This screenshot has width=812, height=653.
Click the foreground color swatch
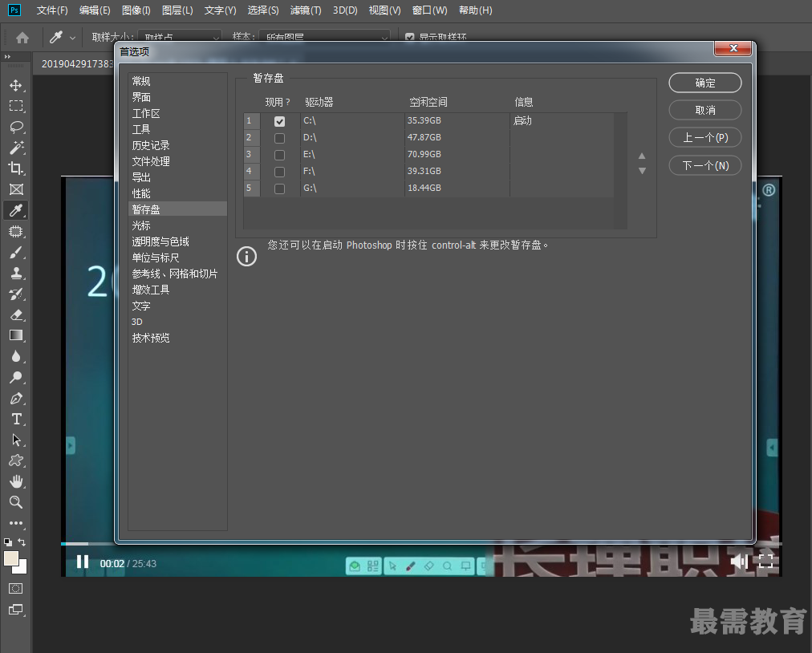click(x=11, y=558)
